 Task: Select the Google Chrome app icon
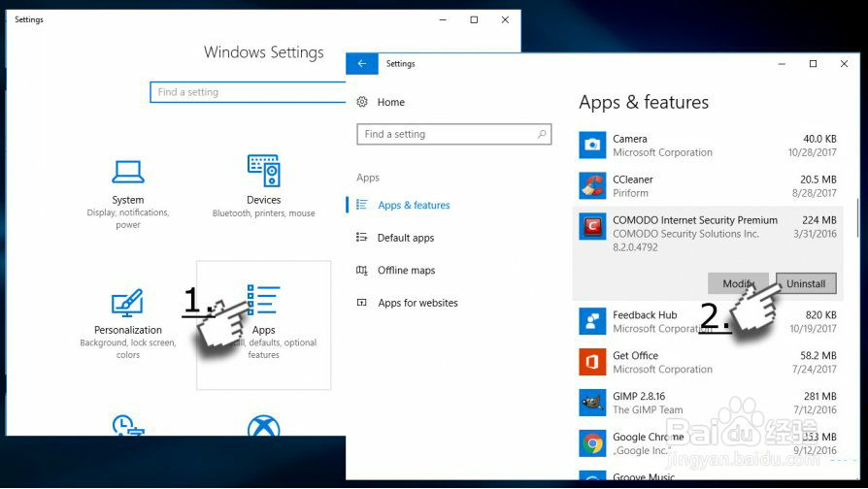[x=592, y=443]
